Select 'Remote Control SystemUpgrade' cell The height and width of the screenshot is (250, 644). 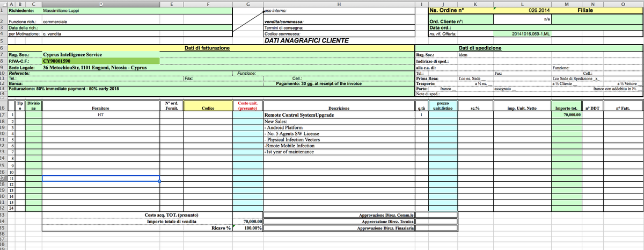pos(339,115)
